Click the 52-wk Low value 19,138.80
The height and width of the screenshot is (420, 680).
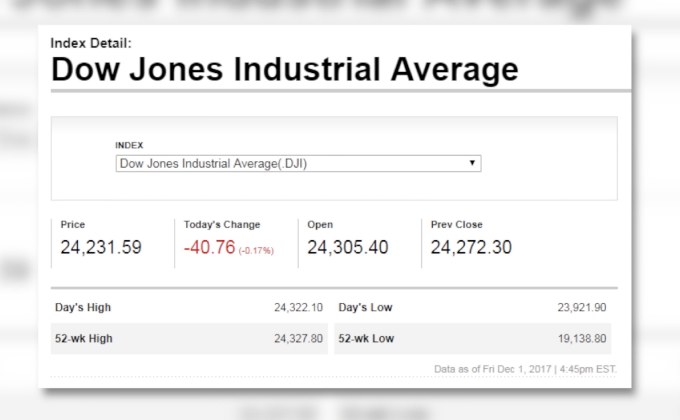pyautogui.click(x=582, y=338)
